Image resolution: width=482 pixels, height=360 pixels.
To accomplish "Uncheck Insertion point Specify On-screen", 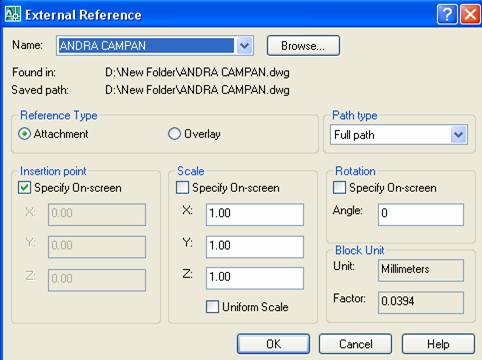I will click(x=24, y=188).
